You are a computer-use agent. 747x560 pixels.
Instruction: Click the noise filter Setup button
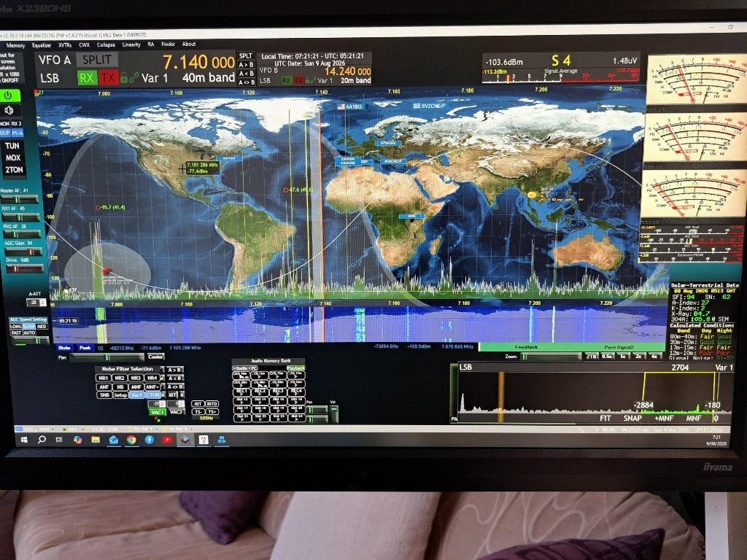pos(120,394)
